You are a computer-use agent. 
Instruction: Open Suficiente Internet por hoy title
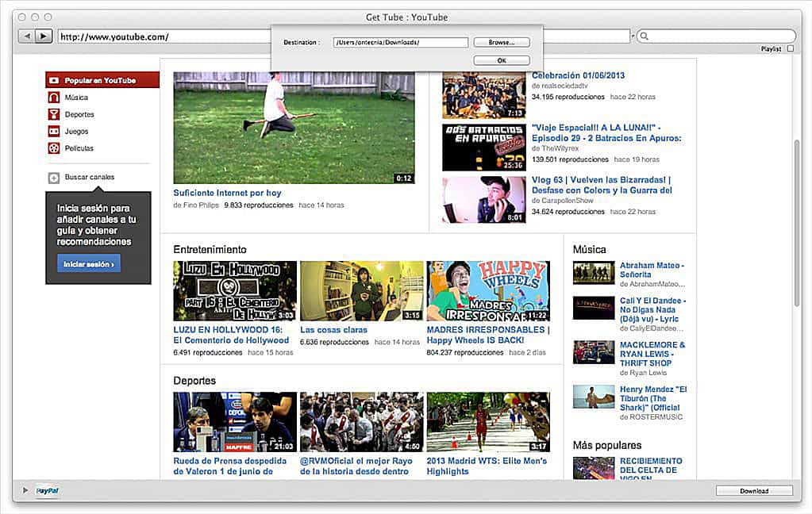(x=227, y=193)
